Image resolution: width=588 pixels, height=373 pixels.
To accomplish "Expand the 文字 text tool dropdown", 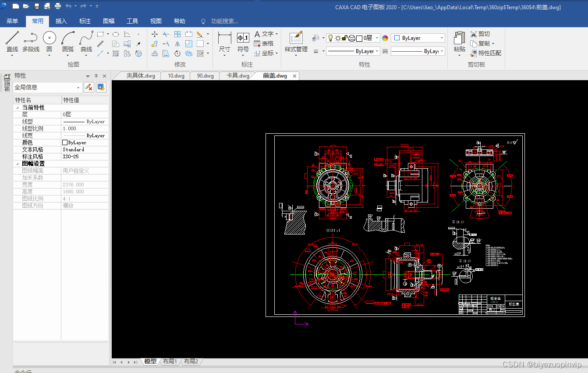I will [x=277, y=34].
